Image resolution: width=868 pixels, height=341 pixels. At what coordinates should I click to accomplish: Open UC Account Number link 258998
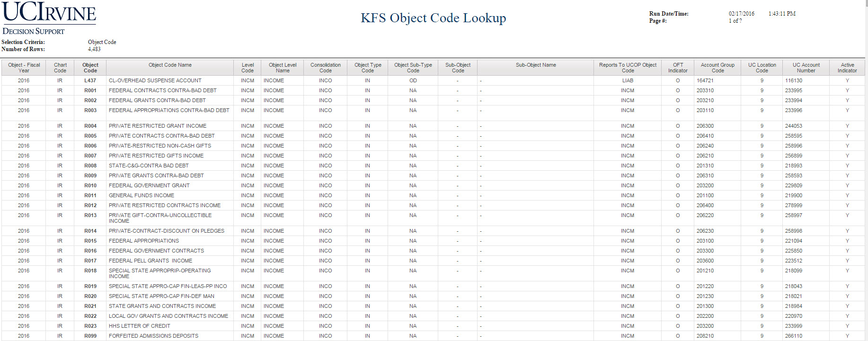[x=794, y=231]
